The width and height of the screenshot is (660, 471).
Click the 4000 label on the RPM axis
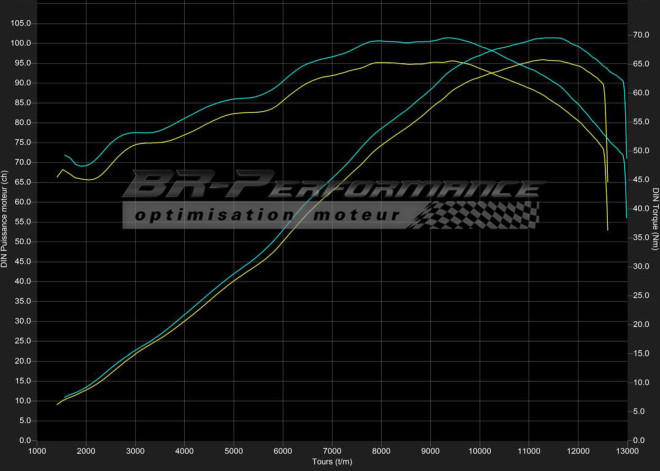(184, 451)
